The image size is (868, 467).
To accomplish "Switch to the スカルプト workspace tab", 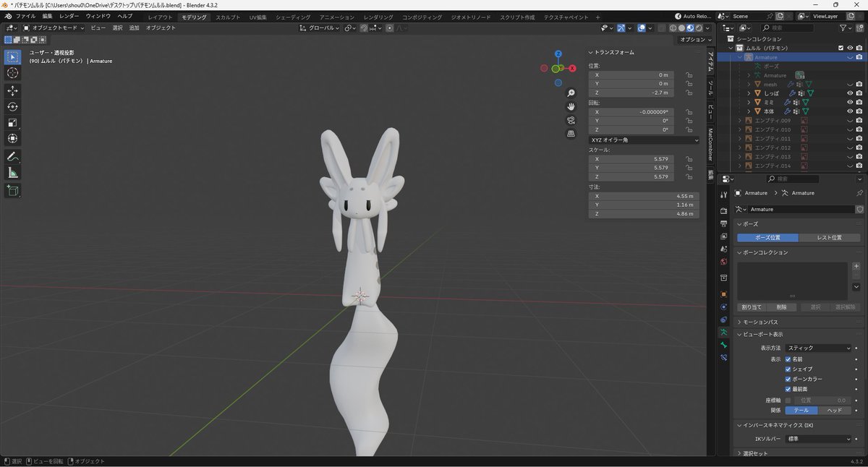I will pyautogui.click(x=228, y=17).
